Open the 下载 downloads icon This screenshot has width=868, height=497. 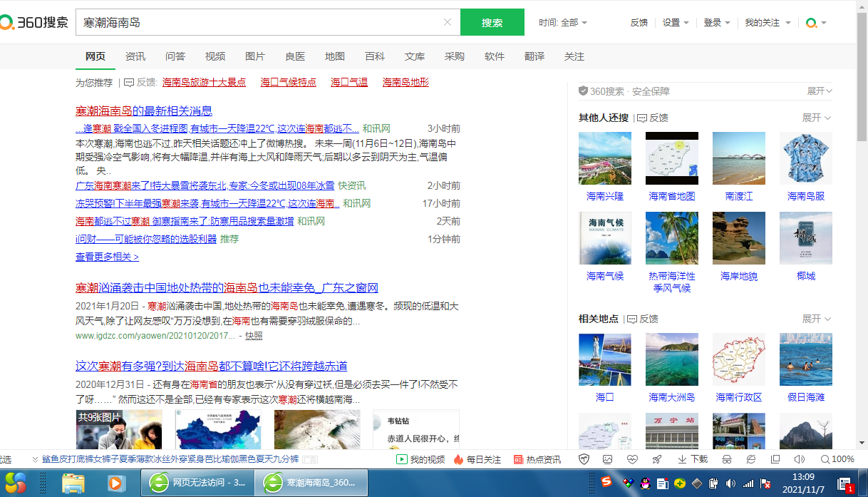click(693, 459)
